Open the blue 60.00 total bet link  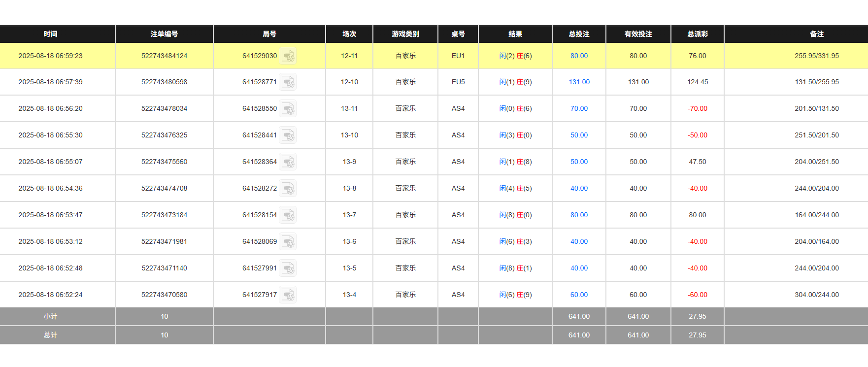tap(579, 295)
